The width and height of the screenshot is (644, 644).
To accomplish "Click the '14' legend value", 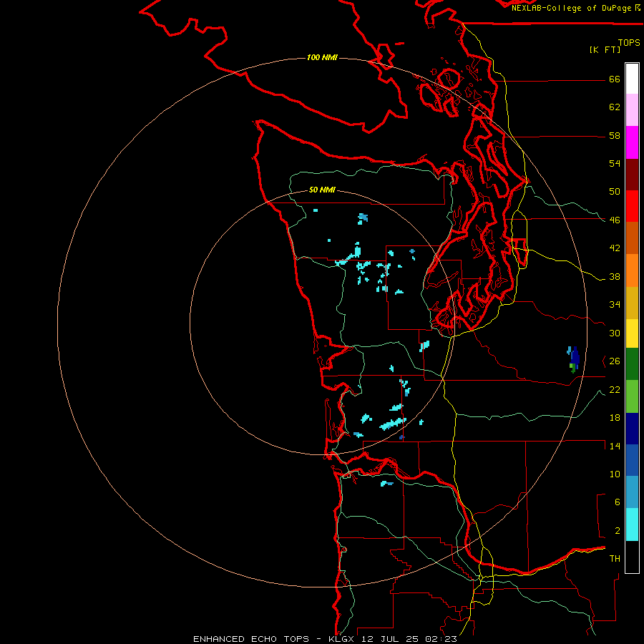I will tap(615, 446).
